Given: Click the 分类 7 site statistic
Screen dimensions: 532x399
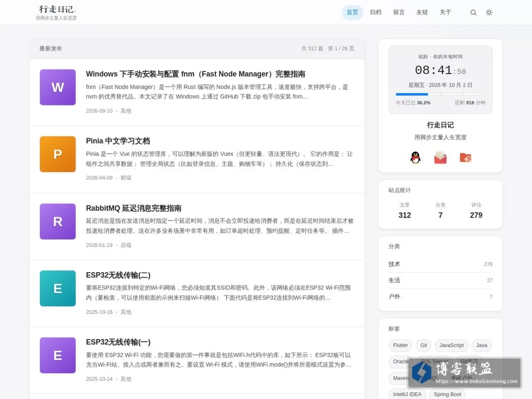Looking at the screenshot, I should coord(440,211).
